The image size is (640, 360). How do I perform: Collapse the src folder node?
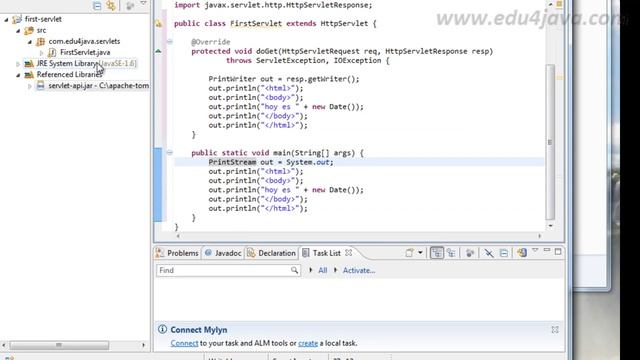click(18, 31)
